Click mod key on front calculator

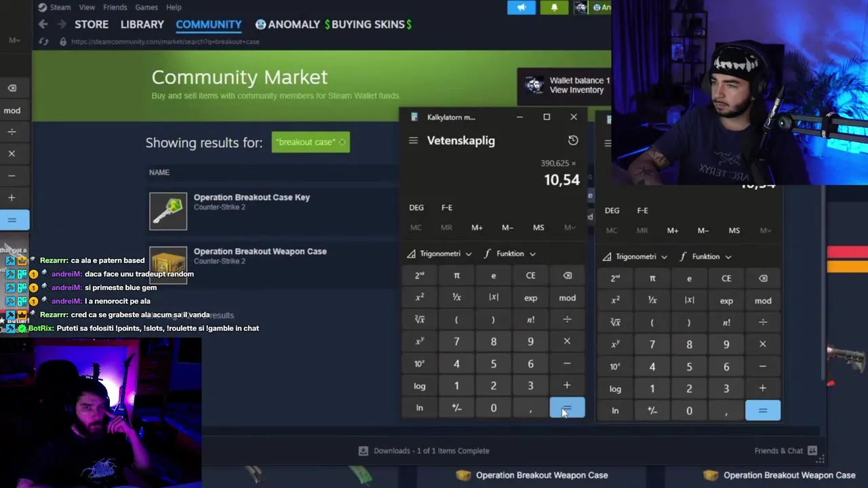click(567, 298)
